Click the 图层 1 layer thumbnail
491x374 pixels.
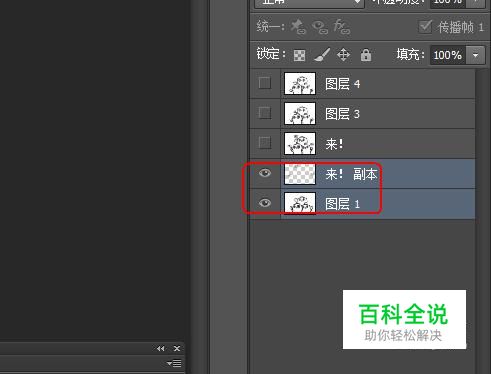[x=300, y=203]
